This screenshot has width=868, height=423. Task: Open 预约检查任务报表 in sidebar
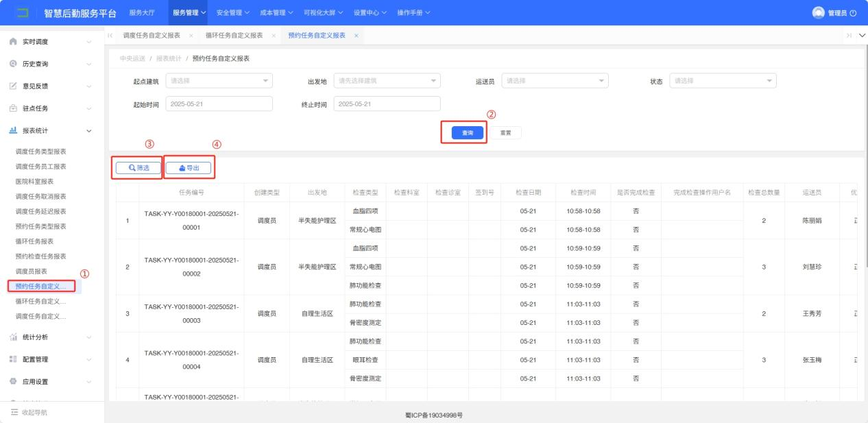(x=41, y=256)
